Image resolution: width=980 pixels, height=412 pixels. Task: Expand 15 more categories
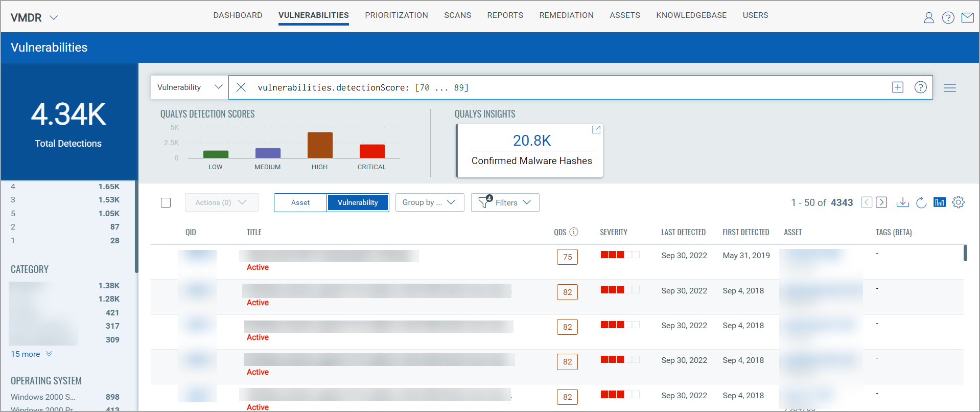tap(31, 354)
